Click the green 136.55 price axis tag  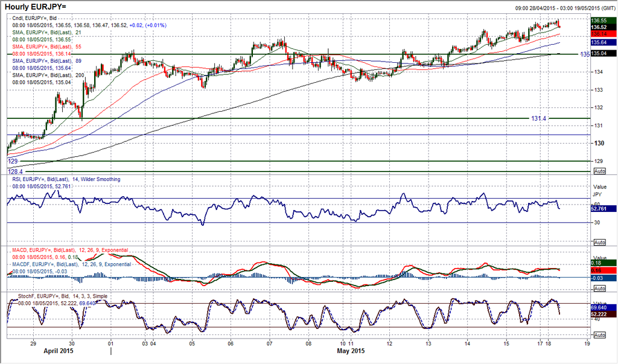point(603,20)
